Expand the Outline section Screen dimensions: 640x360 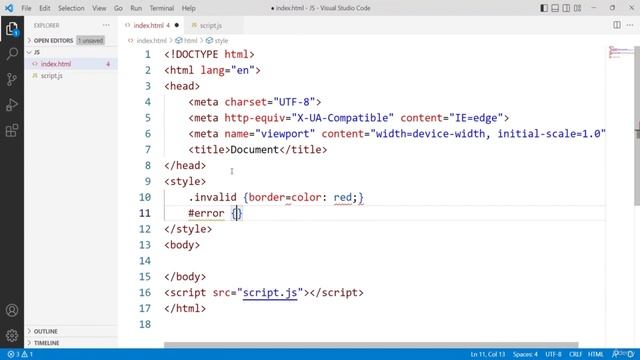(x=71, y=331)
